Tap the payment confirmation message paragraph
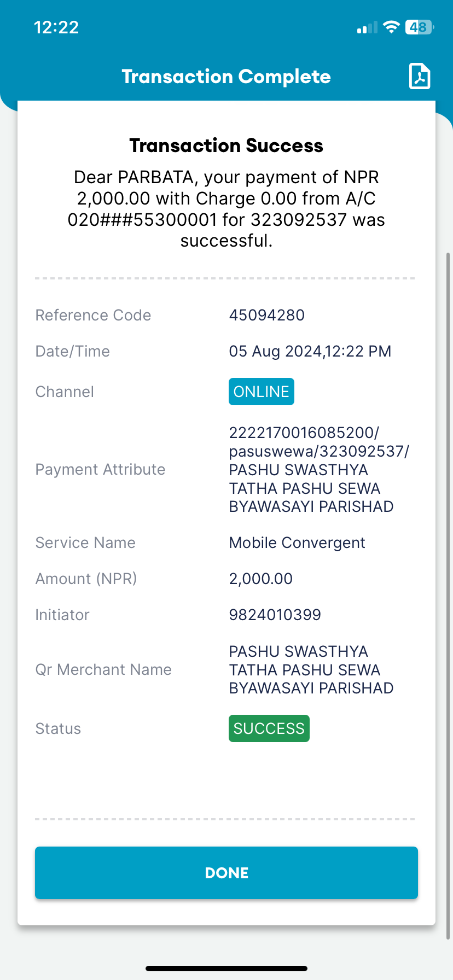This screenshot has height=980, width=453. (x=226, y=209)
